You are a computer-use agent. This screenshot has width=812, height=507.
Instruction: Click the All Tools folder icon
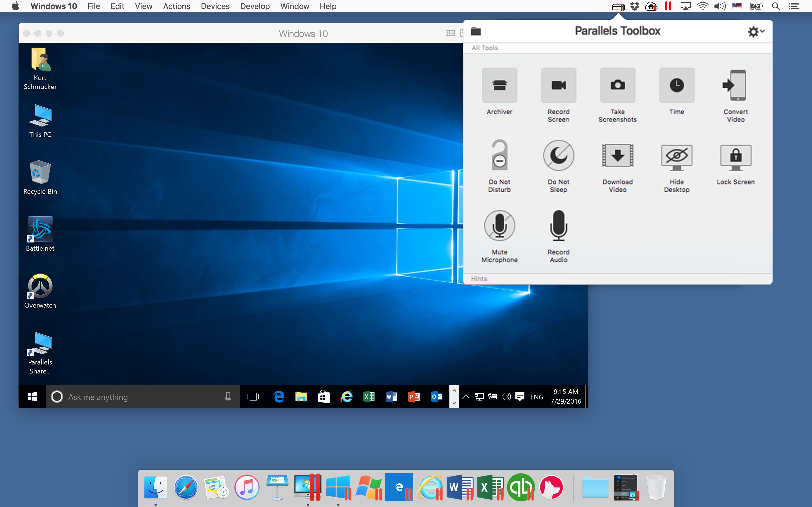(476, 31)
